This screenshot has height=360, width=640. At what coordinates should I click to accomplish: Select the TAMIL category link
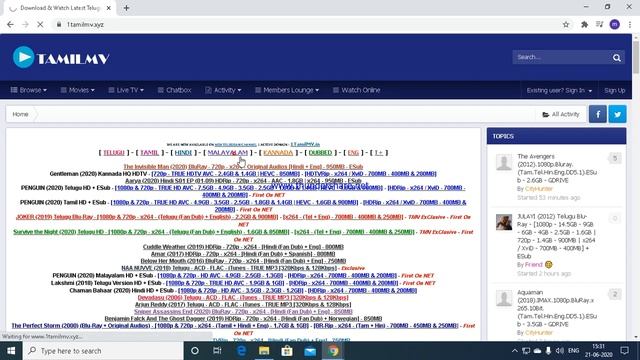coord(149,153)
